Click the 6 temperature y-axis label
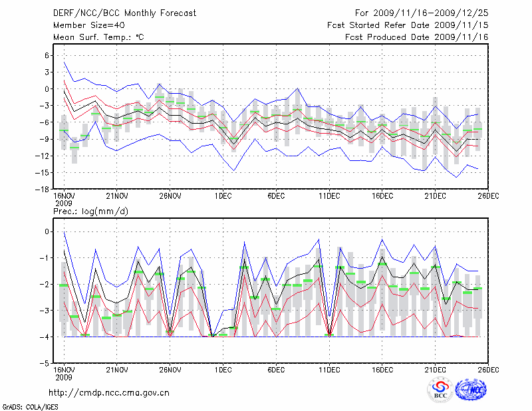This screenshot has width=532, height=411. click(48, 55)
